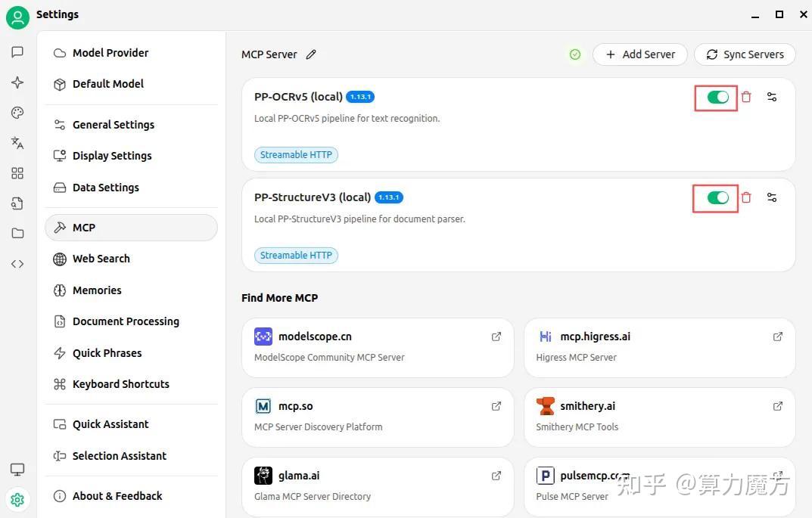The height and width of the screenshot is (518, 812).
Task: Open the translate sidebar icon
Action: click(x=17, y=143)
